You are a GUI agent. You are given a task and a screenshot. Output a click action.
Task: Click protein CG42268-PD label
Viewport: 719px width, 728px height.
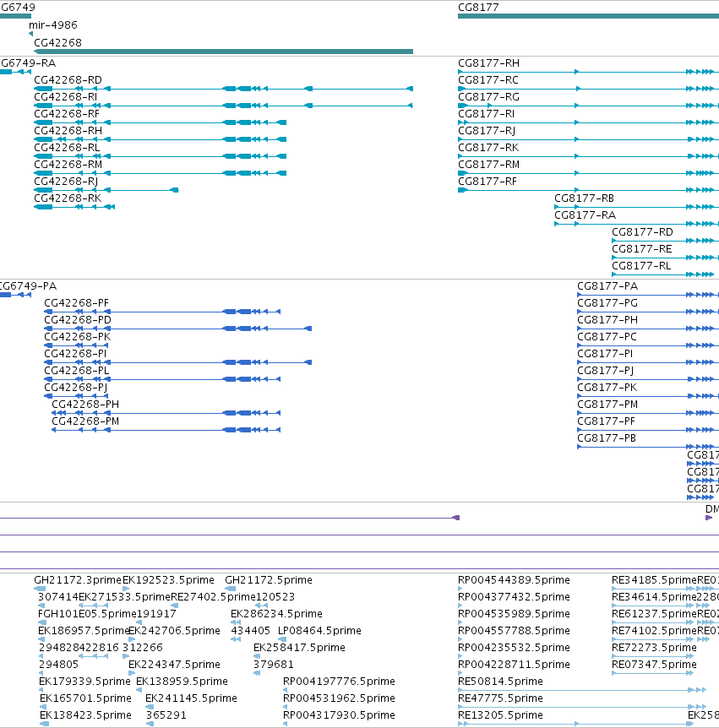click(78, 320)
